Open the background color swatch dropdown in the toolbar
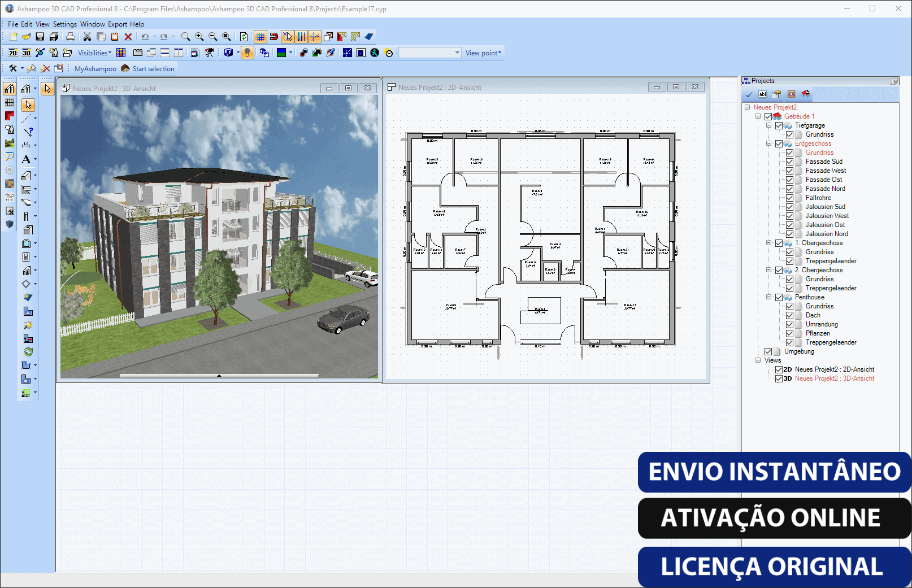The image size is (912, 588). pos(290,53)
